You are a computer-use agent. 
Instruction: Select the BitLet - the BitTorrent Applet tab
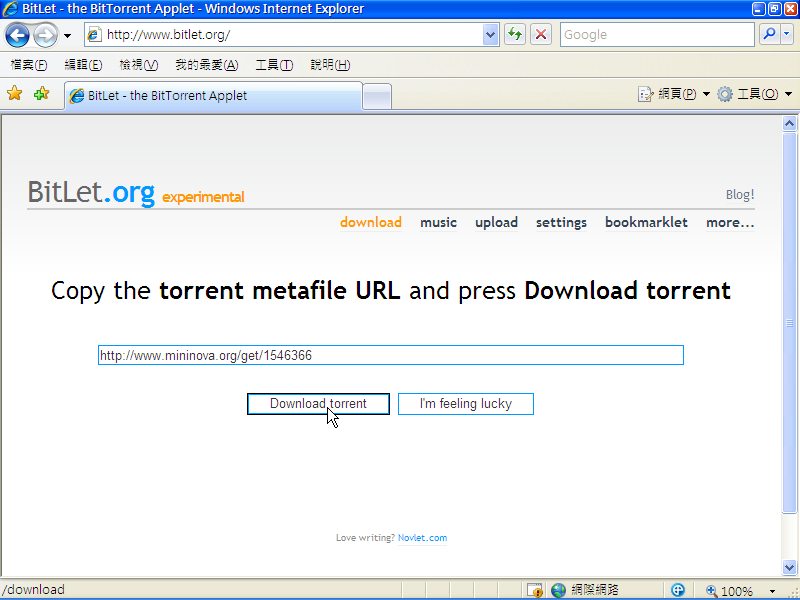pos(213,95)
